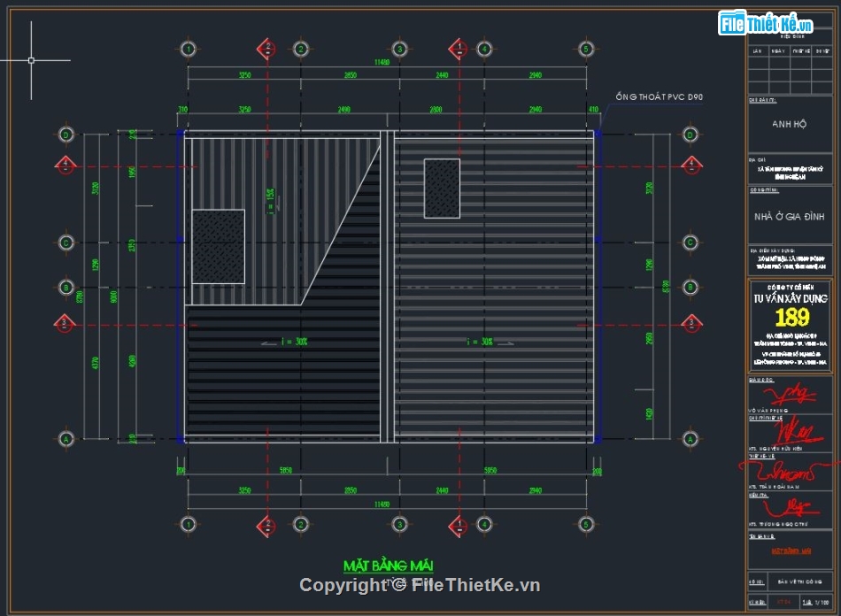Select the '2490' horizontal dimension

click(344, 110)
